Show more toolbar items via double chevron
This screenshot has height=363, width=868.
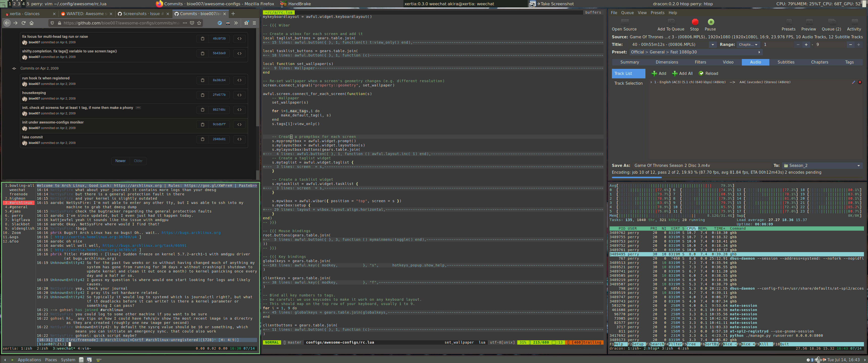pyautogui.click(x=236, y=23)
